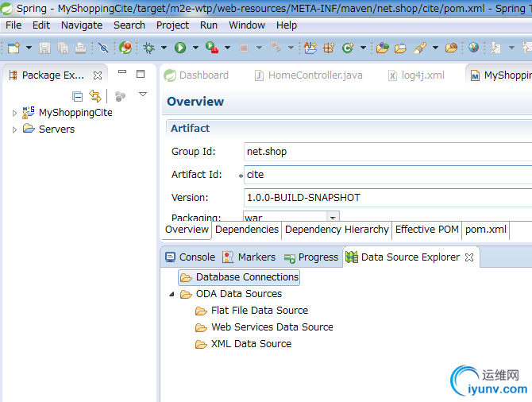Open the Packaging combo box
The image size is (532, 402).
click(x=333, y=217)
